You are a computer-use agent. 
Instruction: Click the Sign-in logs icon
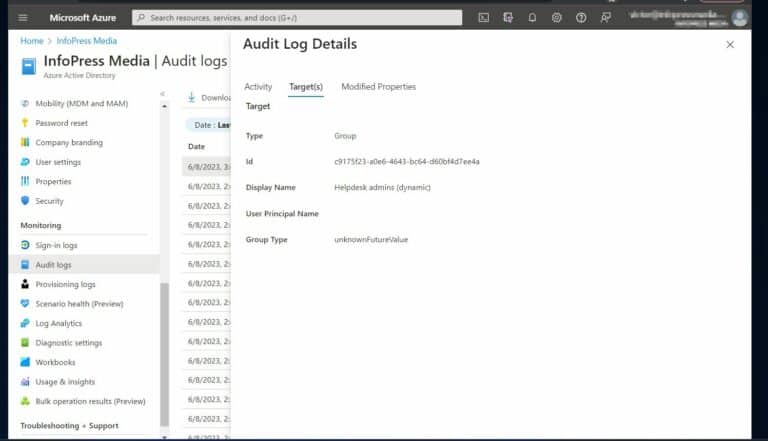(25, 245)
